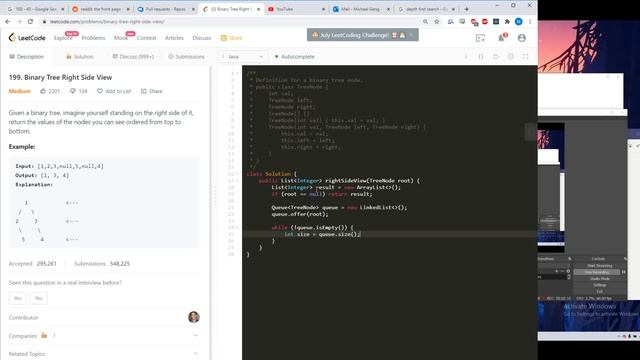Click the collapse handle on editor right edge
The height and width of the screenshot is (360, 640).
pyautogui.click(x=531, y=132)
